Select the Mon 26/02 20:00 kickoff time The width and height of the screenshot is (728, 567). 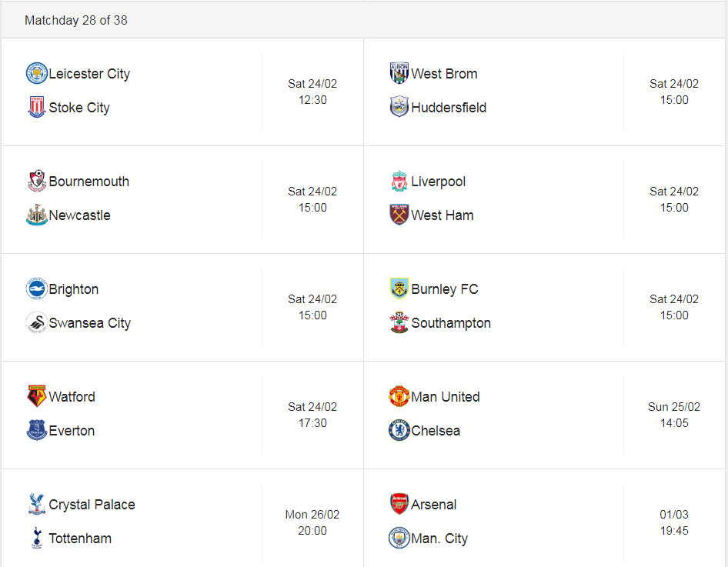(x=312, y=522)
